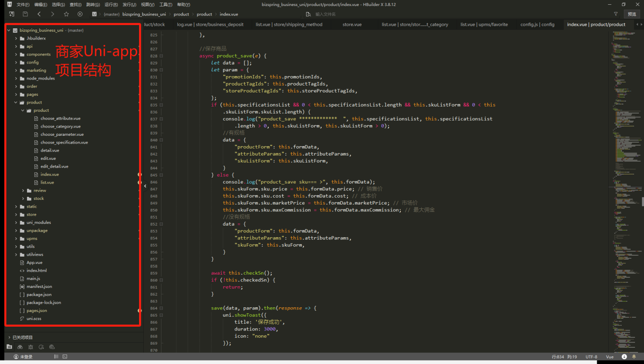Click the Vue language mode in status bar
This screenshot has height=364, width=644.
[610, 357]
